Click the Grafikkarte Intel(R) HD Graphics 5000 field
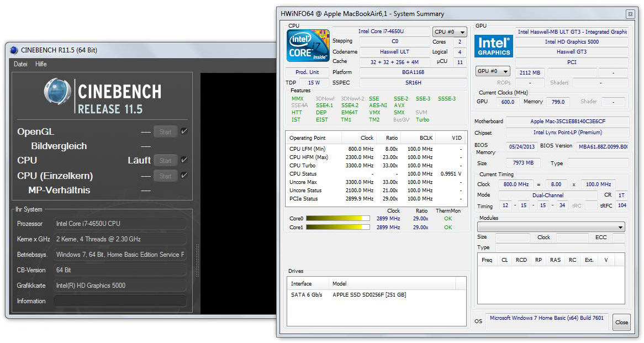 pos(120,286)
